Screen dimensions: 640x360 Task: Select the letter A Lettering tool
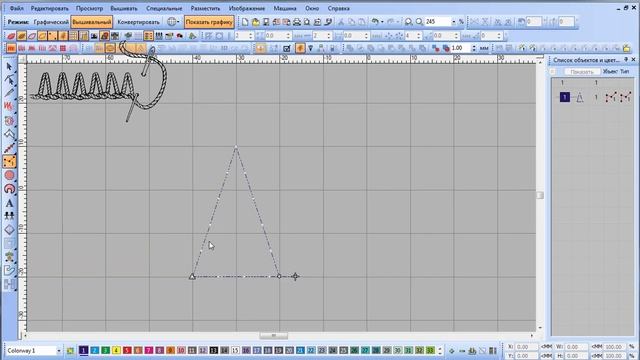9,203
